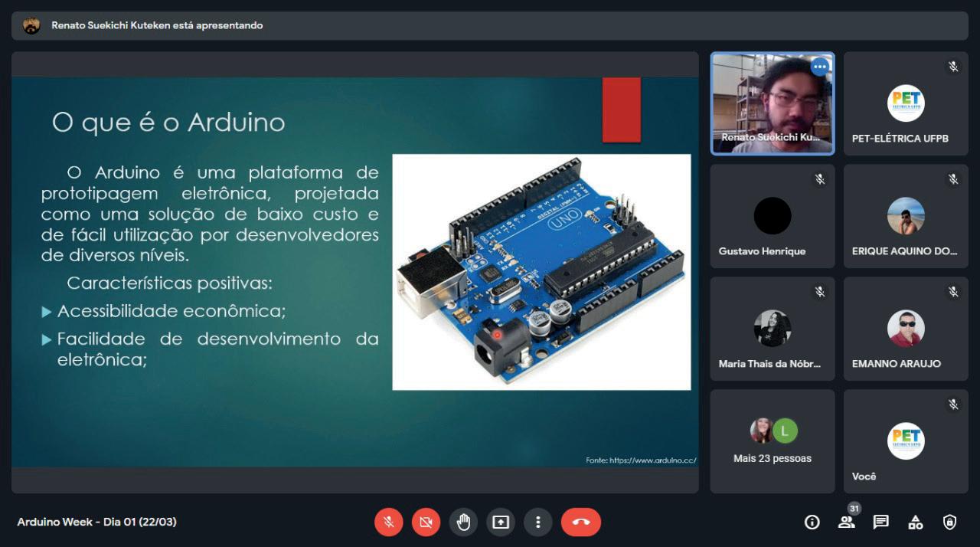This screenshot has height=547, width=980.
Task: Click ERIQUE AQUINO participant tile
Action: [x=906, y=216]
